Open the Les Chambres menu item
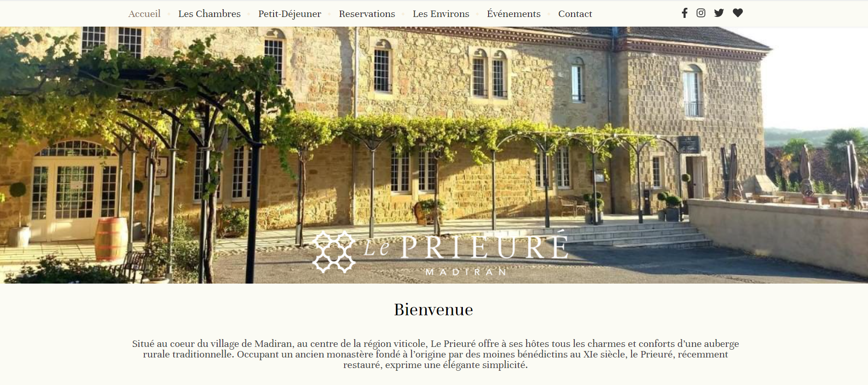Screen dimensions: 868x385 pos(209,14)
